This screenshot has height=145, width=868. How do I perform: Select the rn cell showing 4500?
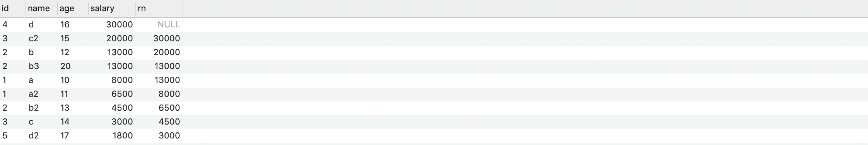point(159,122)
